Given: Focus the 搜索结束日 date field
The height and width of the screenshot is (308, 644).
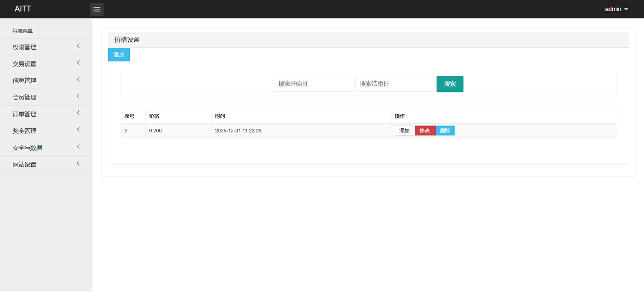Looking at the screenshot, I should click(395, 84).
